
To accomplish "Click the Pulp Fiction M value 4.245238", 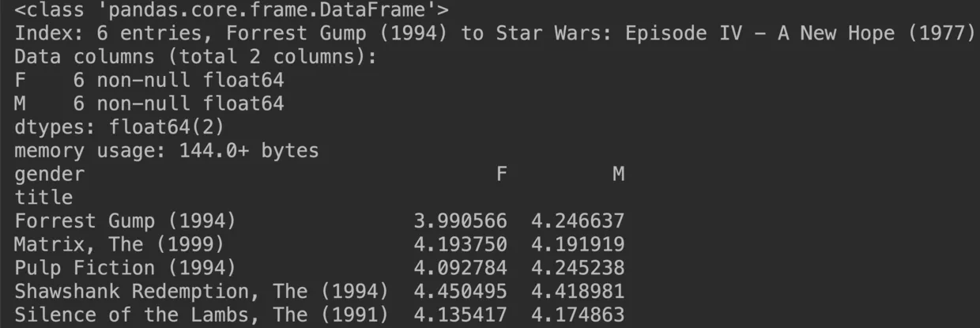I will [x=578, y=268].
